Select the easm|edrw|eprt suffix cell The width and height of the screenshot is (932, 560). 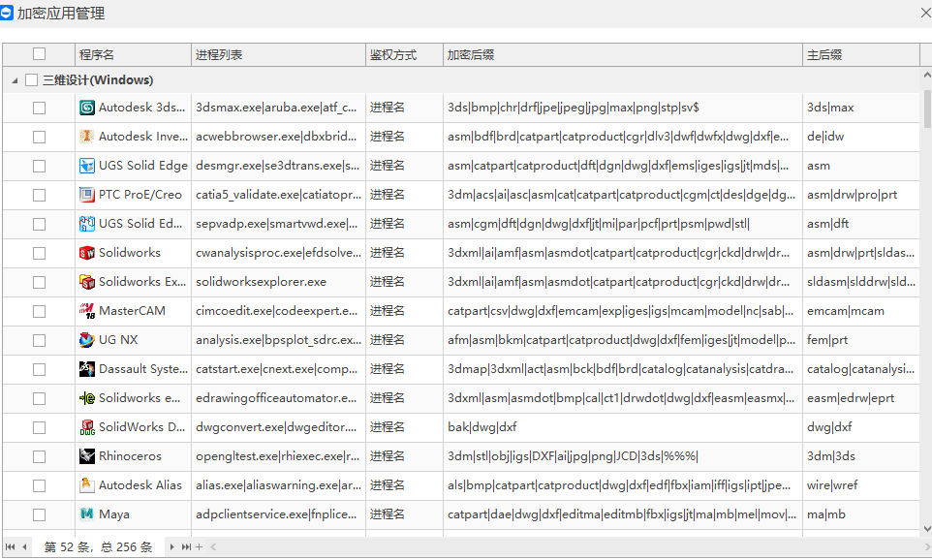coord(861,398)
